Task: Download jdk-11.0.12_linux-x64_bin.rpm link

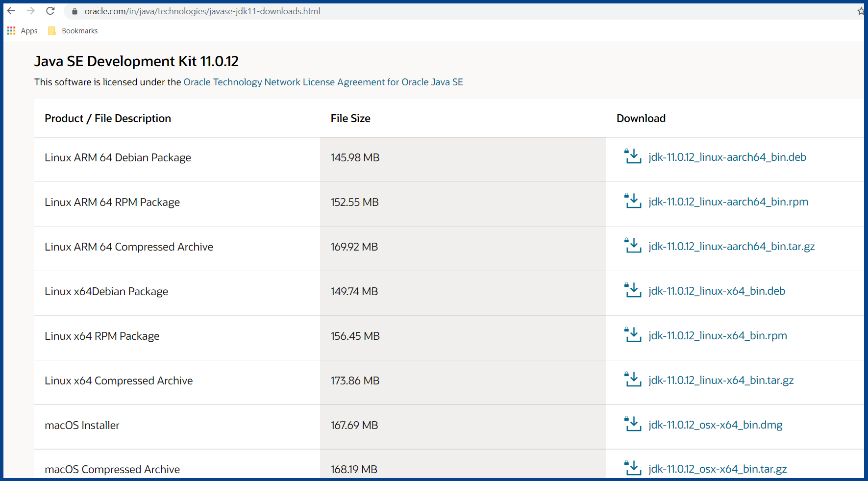Action: pos(718,336)
